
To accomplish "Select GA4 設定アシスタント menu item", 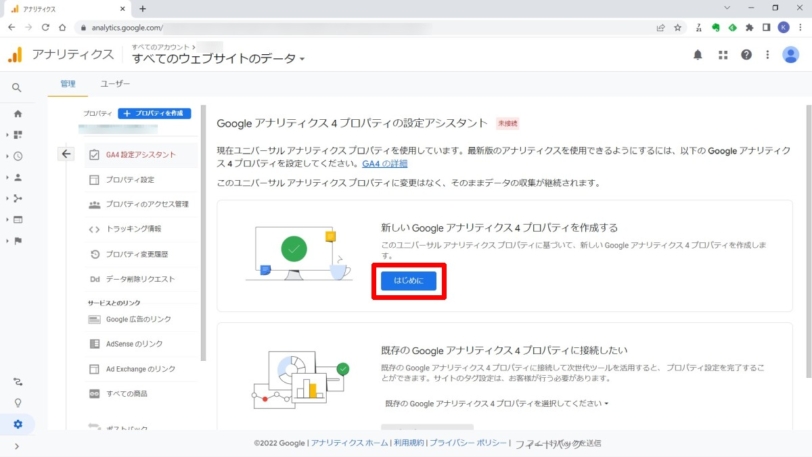I will point(140,154).
